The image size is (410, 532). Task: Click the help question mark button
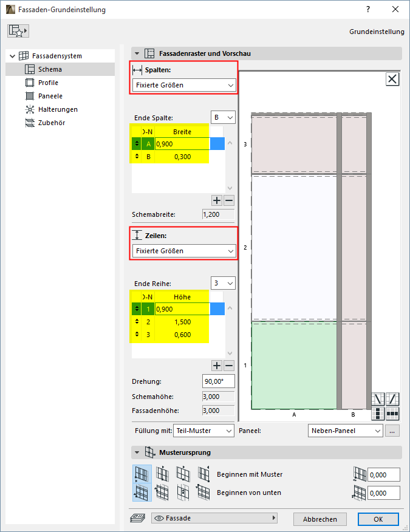368,9
